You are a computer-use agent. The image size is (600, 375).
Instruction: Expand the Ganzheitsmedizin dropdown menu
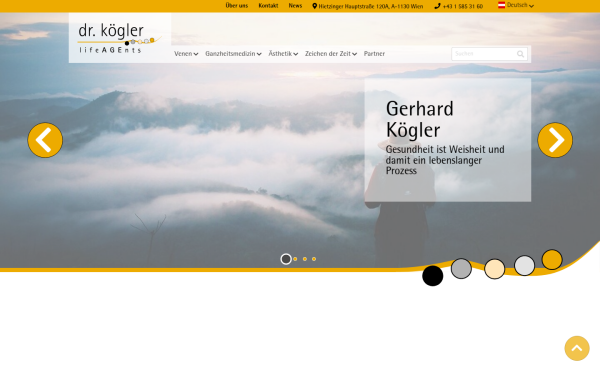pyautogui.click(x=233, y=54)
